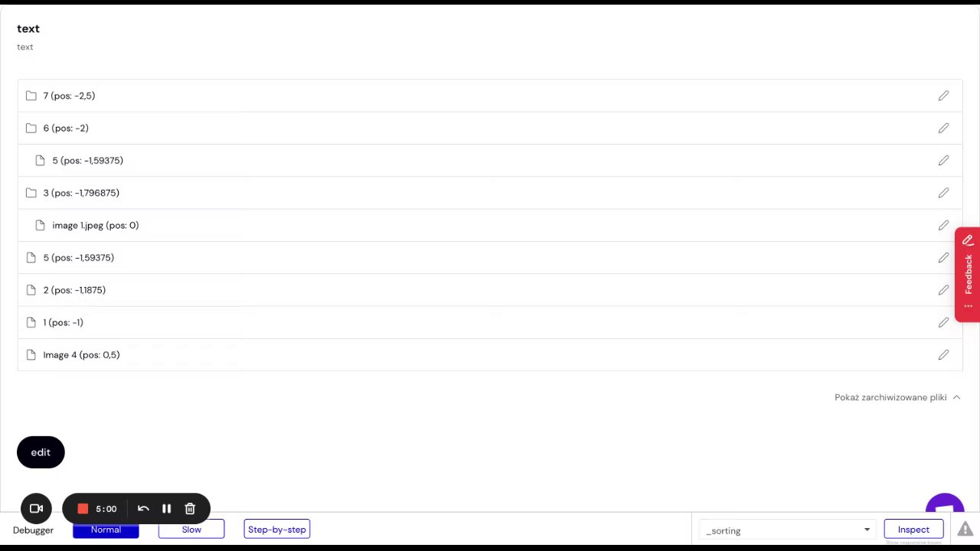Select row text 1 (pos: -1)
This screenshot has height=551, width=980.
(x=63, y=322)
